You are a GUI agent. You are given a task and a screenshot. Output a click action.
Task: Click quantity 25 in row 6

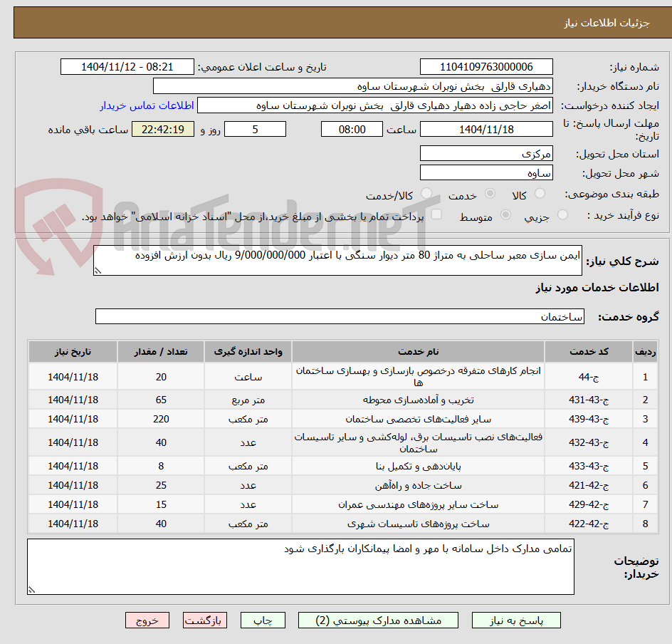[x=161, y=485]
